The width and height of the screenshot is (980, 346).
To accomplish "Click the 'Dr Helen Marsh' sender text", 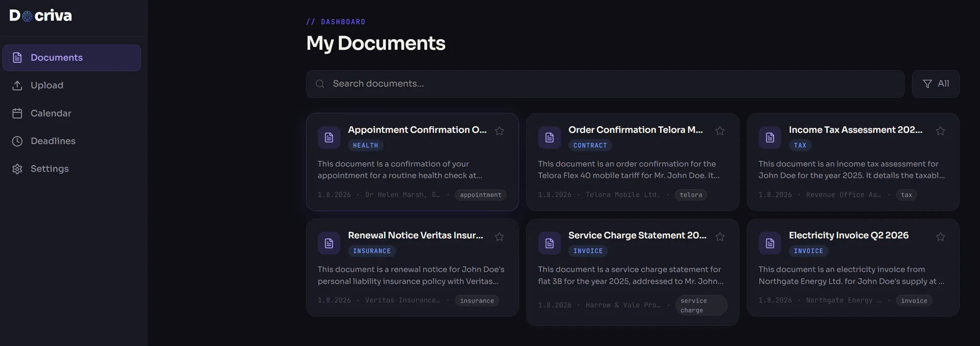I will (402, 195).
